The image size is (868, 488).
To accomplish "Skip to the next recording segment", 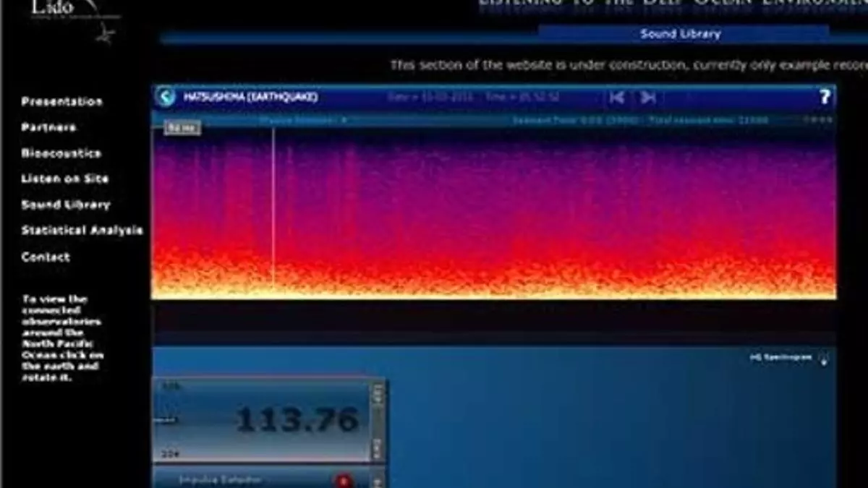I will 648,97.
